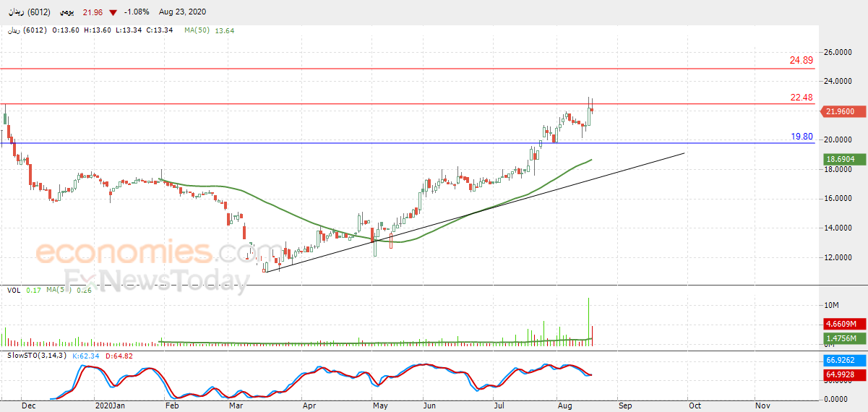Click the Sep date axis label

[625, 406]
